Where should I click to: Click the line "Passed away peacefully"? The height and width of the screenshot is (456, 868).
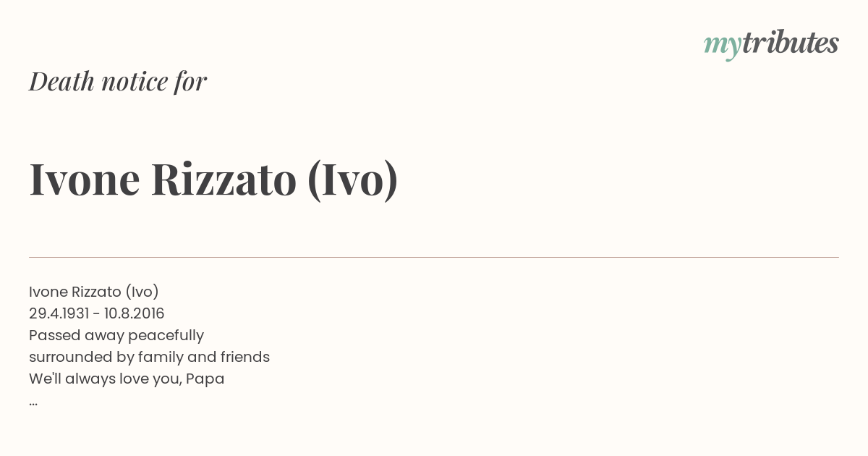coord(116,335)
